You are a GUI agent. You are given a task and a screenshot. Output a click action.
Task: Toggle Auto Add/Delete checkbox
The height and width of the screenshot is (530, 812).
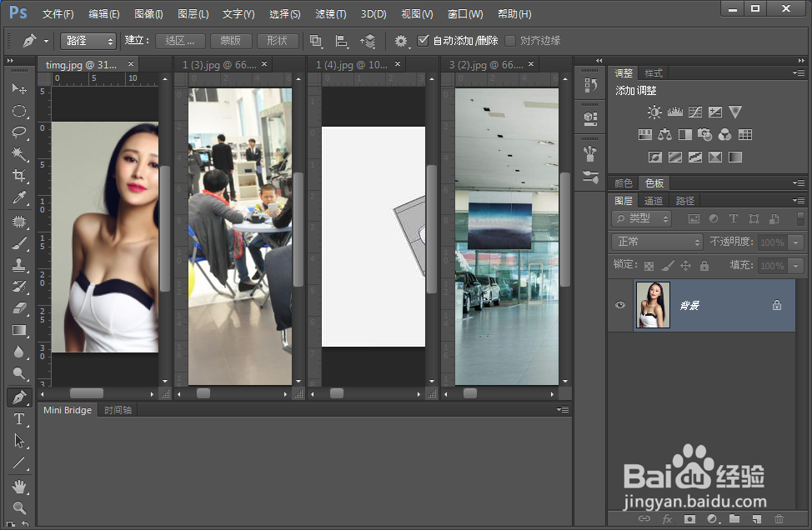click(423, 40)
